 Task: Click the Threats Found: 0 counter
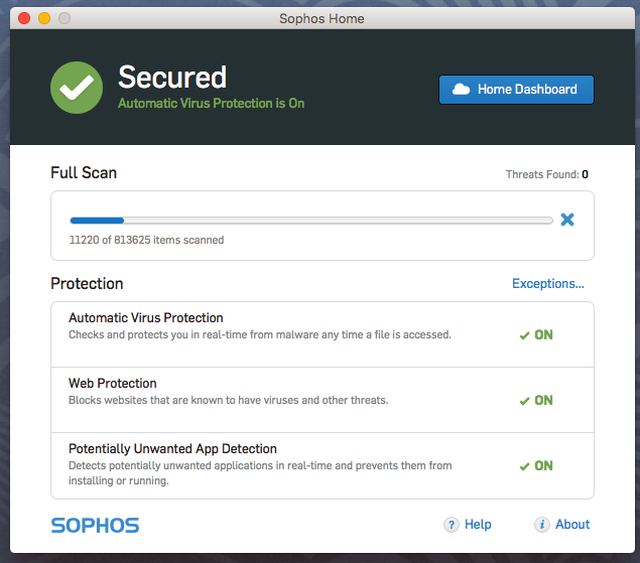547,174
